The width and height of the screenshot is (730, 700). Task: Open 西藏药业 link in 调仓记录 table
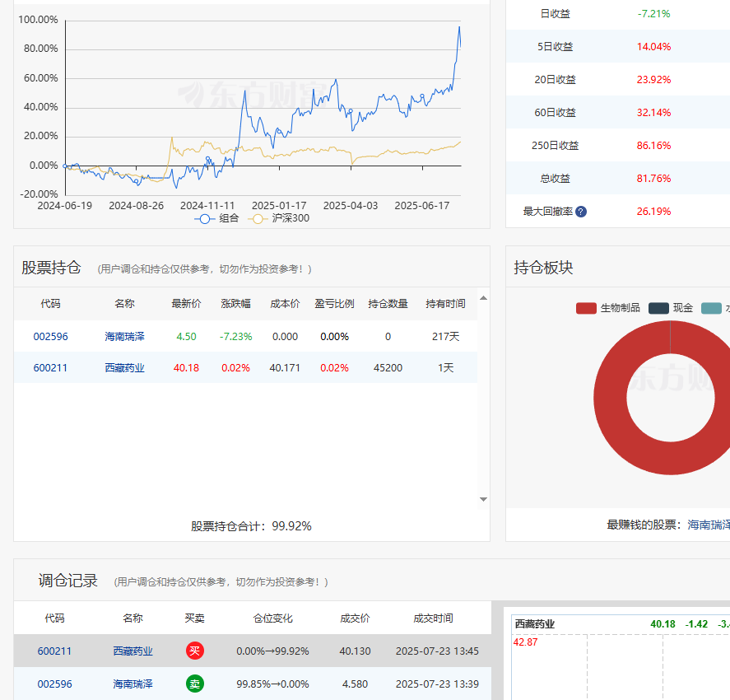pos(133,651)
